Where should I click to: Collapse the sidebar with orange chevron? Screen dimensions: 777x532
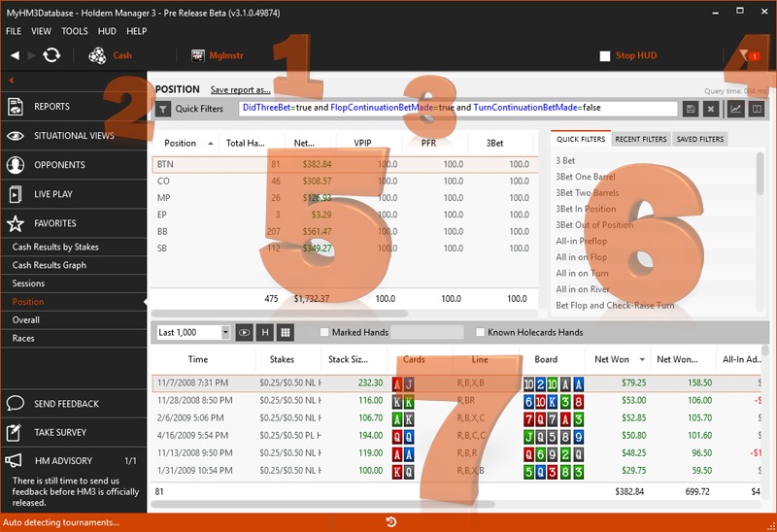tap(12, 81)
